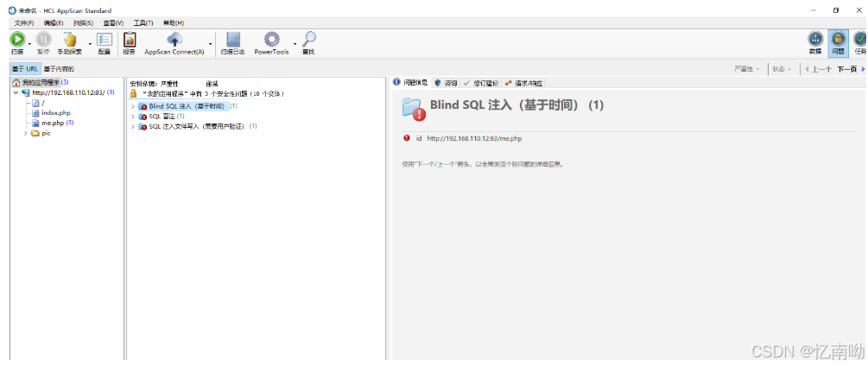Click the page icon for me.php
Viewport: 868px width, 367px height.
pyautogui.click(x=36, y=123)
